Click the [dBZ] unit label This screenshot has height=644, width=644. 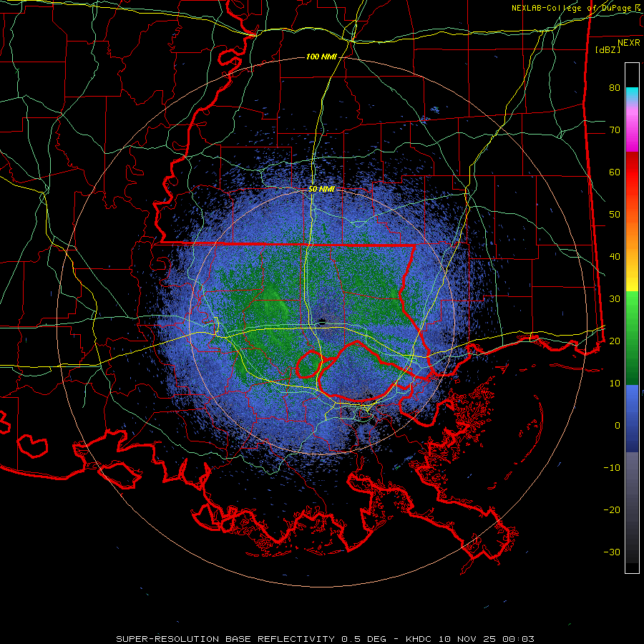(608, 49)
